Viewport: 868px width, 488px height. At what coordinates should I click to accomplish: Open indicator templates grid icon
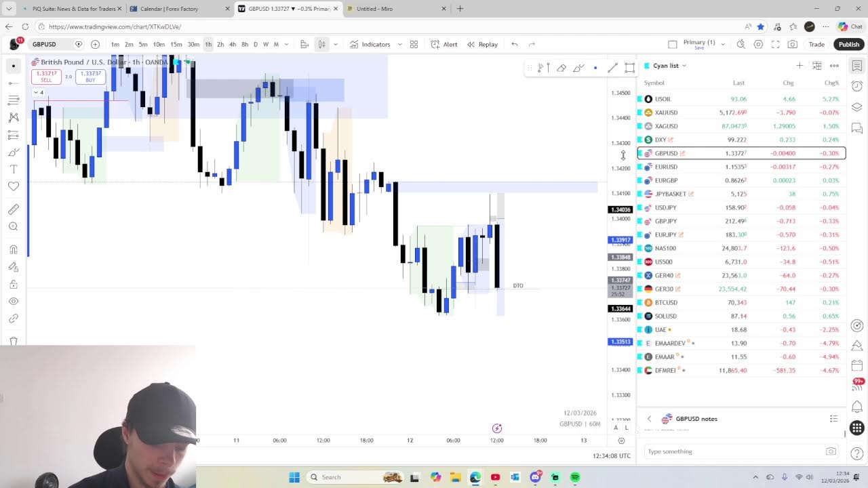(414, 44)
